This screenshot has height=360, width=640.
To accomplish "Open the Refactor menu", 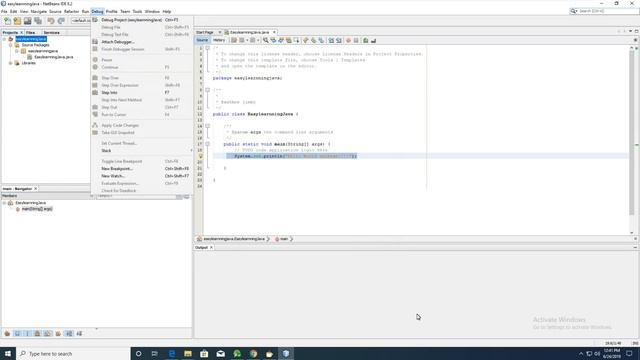I will [71, 11].
